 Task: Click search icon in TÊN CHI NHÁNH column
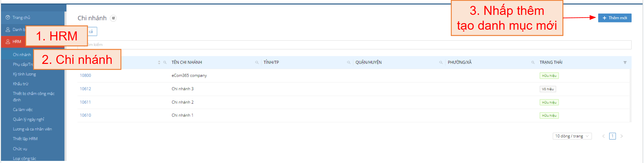(x=257, y=63)
